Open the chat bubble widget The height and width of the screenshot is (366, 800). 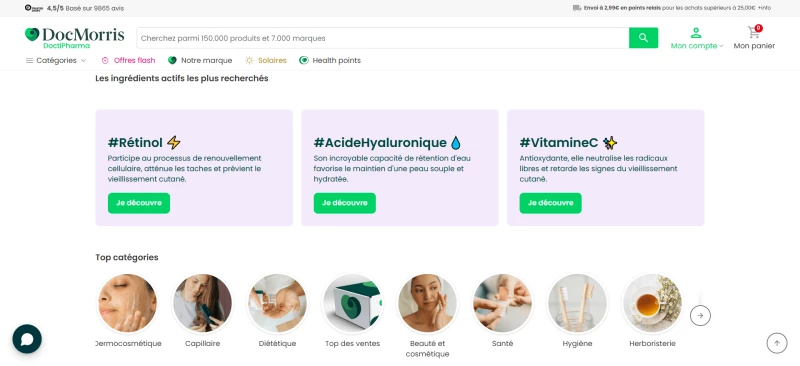pyautogui.click(x=27, y=339)
